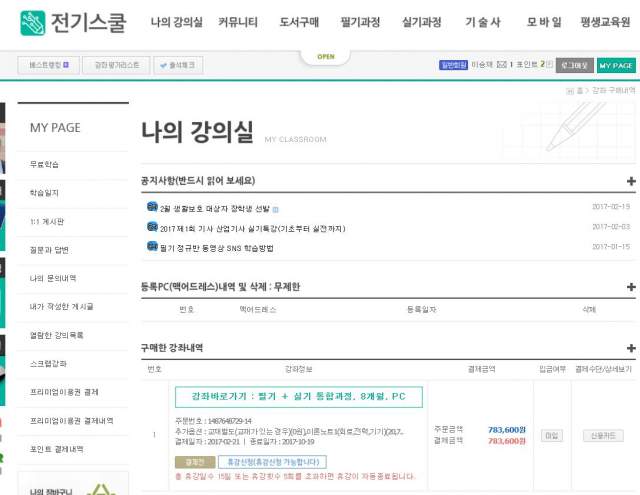Expand the 구매한 강좌내역 section plus
The width and height of the screenshot is (640, 495).
click(630, 348)
